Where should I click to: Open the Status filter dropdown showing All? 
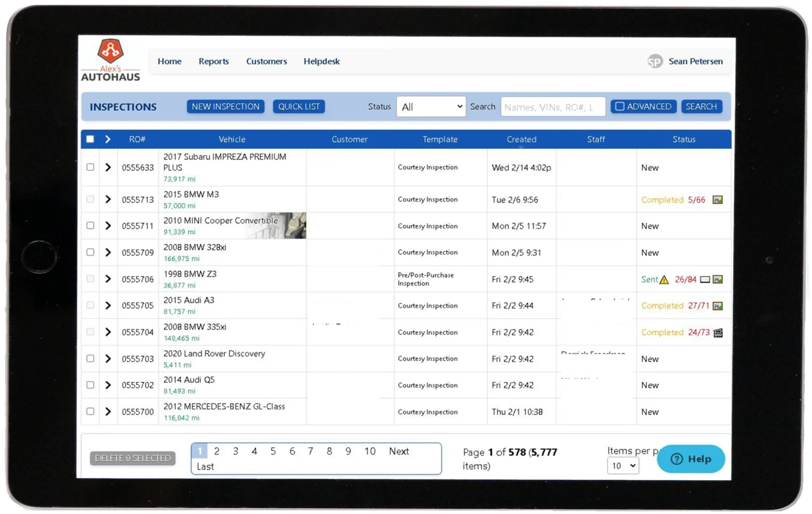pyautogui.click(x=431, y=106)
